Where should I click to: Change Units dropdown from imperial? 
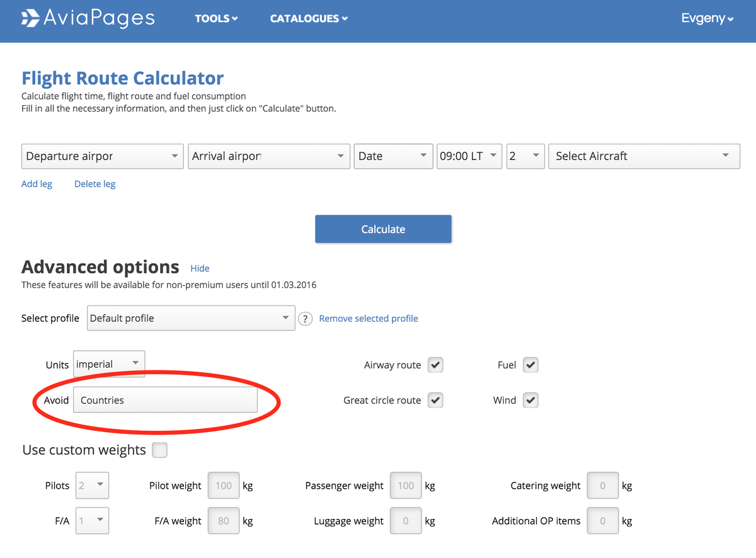(x=109, y=364)
